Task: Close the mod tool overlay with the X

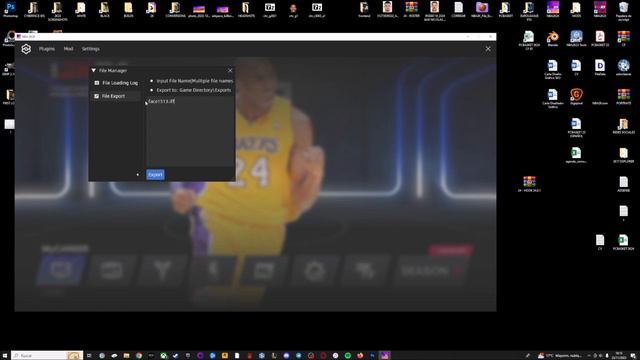Action: click(x=488, y=49)
